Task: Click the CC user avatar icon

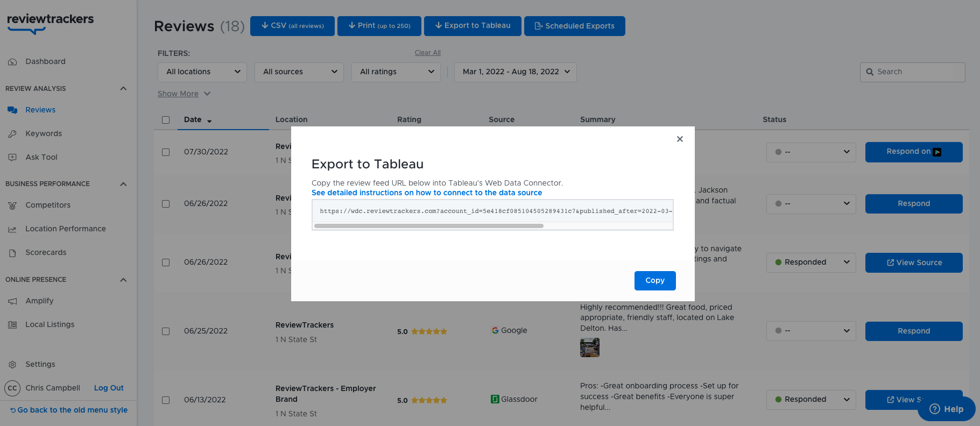Action: (12, 388)
